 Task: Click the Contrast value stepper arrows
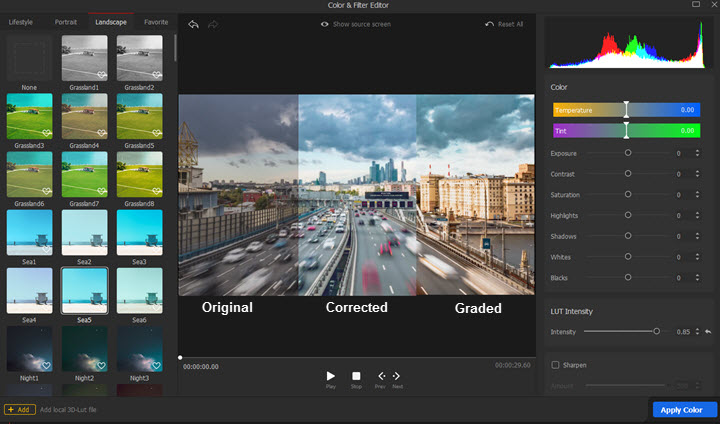tap(697, 174)
